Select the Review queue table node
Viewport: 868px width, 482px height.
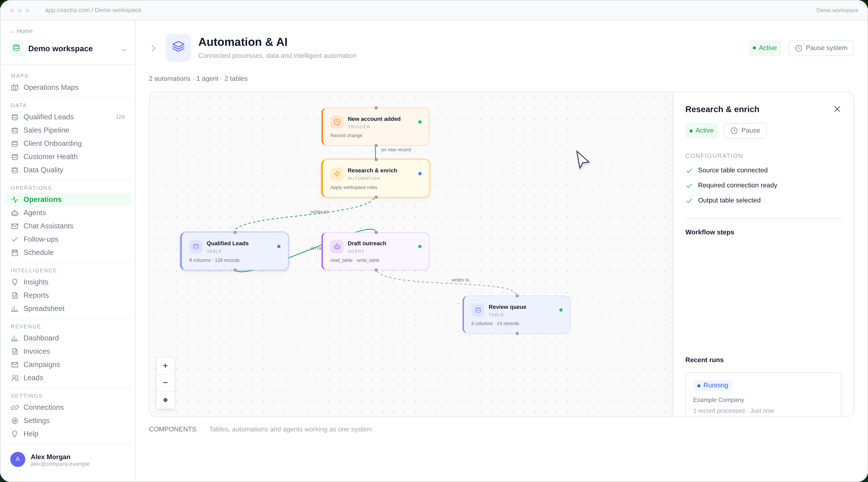tap(517, 315)
